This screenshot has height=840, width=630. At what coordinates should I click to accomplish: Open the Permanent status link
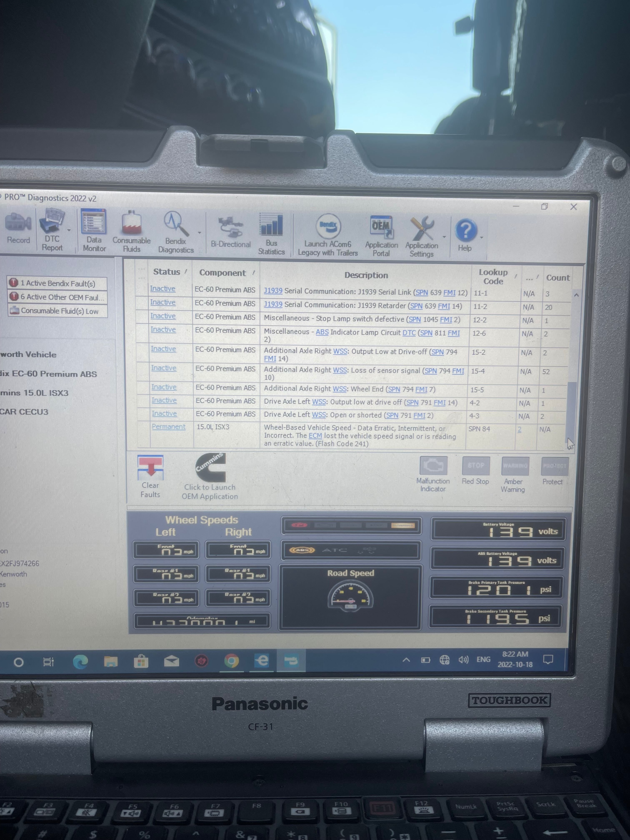point(169,427)
